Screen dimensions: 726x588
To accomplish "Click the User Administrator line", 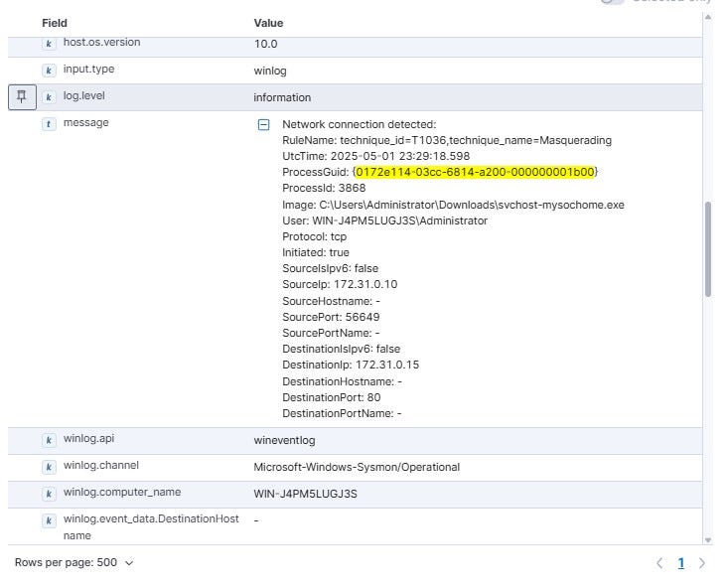I will click(384, 220).
